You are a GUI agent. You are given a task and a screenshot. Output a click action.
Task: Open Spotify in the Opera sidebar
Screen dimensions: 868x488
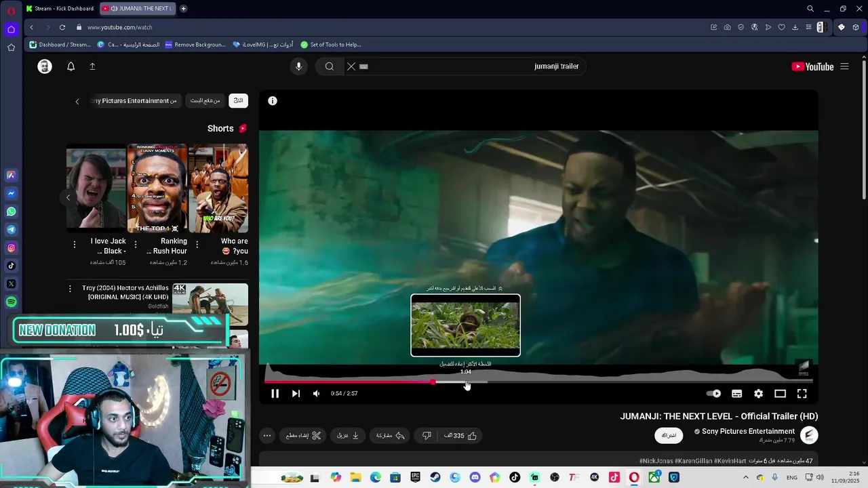[11, 302]
